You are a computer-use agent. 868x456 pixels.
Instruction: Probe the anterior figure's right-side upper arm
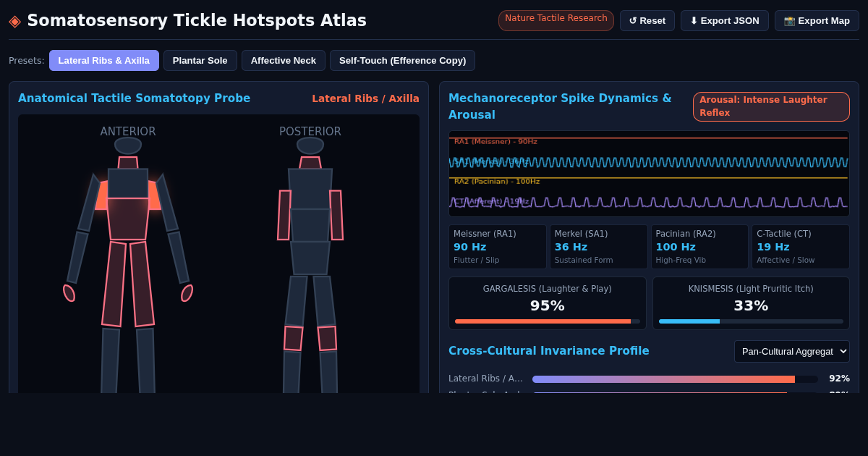pyautogui.click(x=167, y=203)
